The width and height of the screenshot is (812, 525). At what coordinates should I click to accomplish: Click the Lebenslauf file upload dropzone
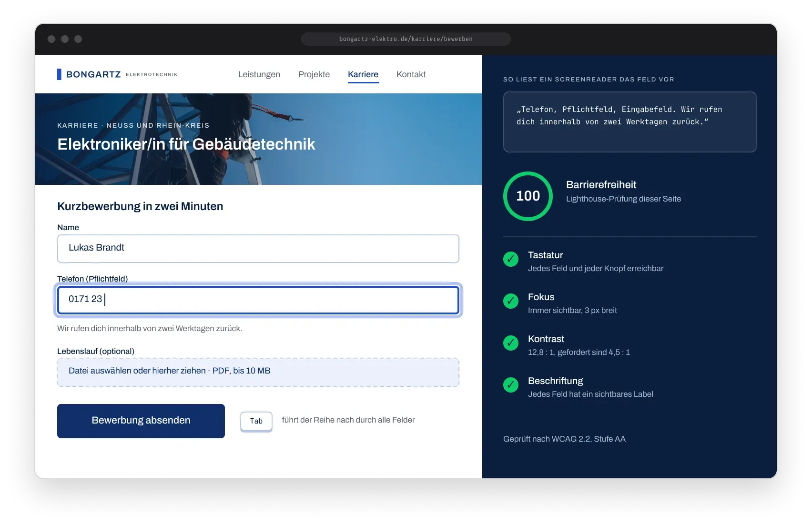pos(258,372)
